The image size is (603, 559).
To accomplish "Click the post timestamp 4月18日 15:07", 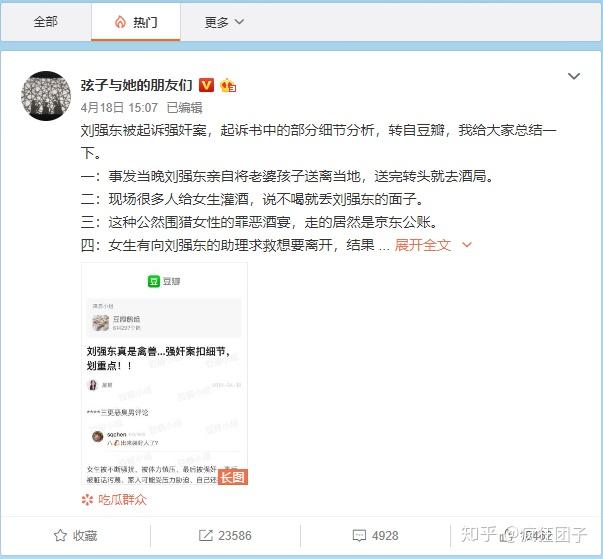I will pos(119,108).
